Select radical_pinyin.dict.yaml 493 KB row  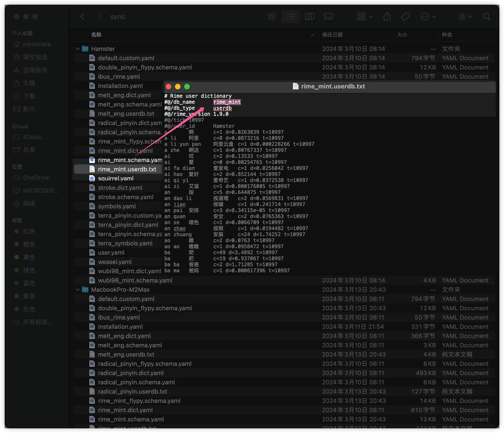[285, 373]
